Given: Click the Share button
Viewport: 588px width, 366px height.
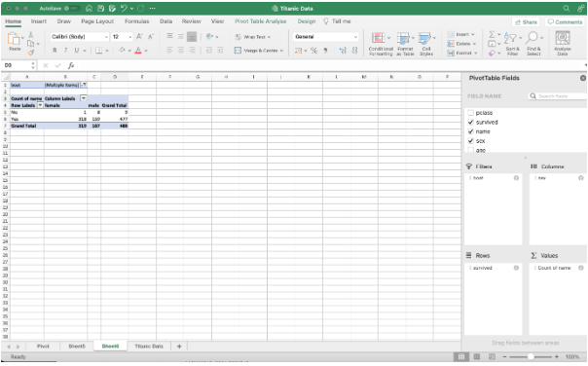Looking at the screenshot, I should (526, 22).
